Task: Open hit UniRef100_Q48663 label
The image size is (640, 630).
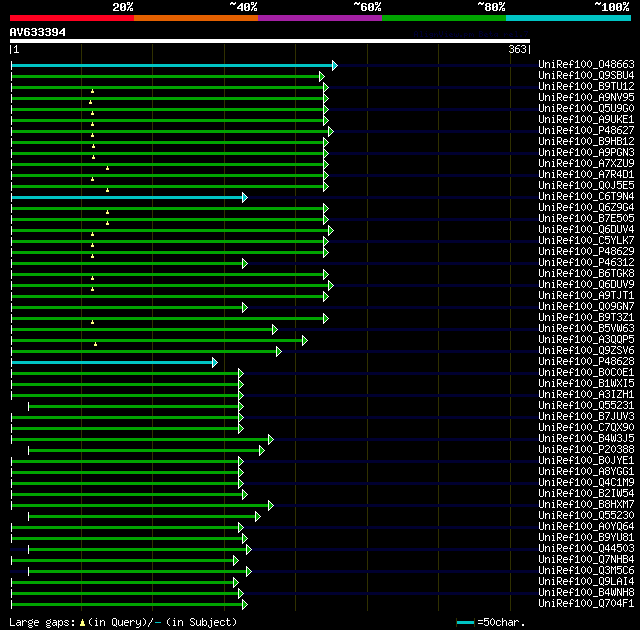Action: click(x=586, y=64)
